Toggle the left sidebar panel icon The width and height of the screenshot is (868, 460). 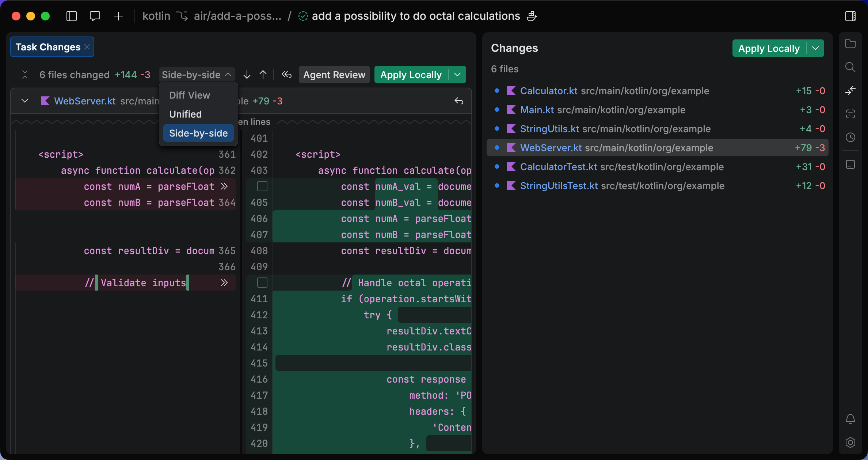pyautogui.click(x=72, y=16)
